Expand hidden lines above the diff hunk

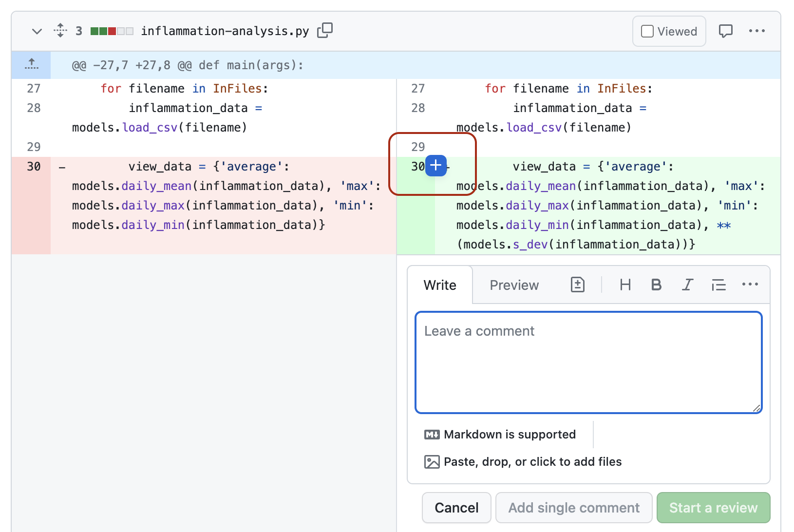point(31,65)
